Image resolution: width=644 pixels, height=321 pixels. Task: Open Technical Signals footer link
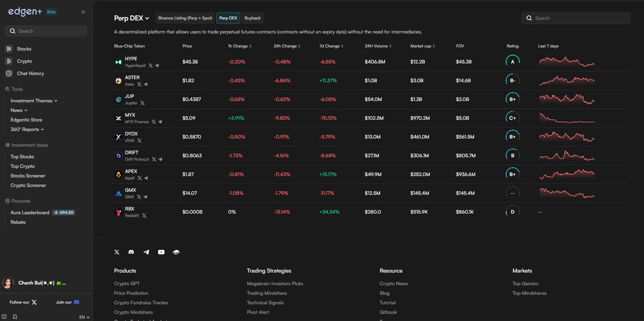[265, 303]
